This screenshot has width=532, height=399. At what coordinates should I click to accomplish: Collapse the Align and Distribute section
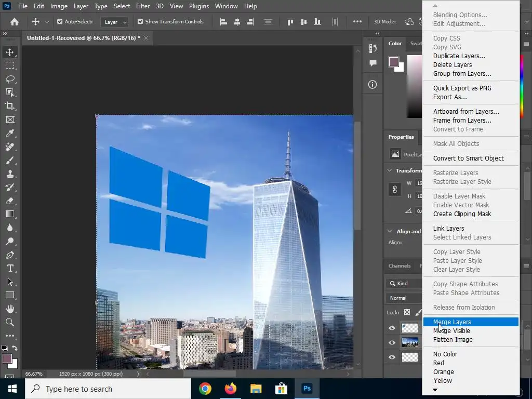(390, 231)
